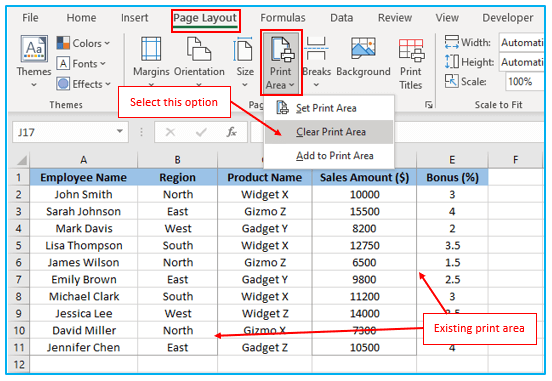Click the Print Area button
Image resolution: width=552 pixels, height=381 pixels.
click(281, 62)
